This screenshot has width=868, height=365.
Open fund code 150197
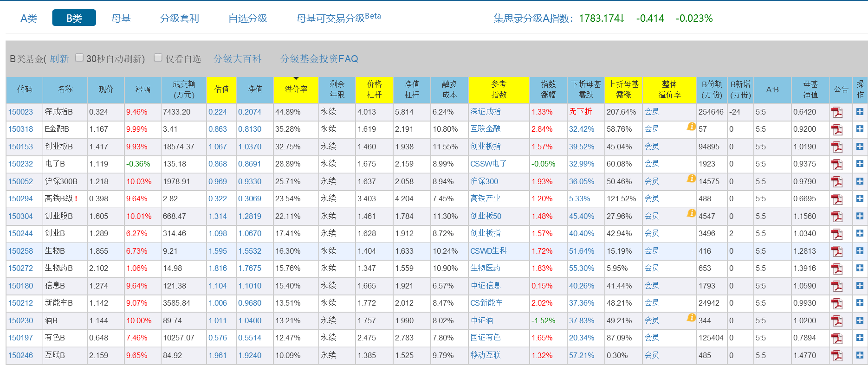click(x=20, y=338)
